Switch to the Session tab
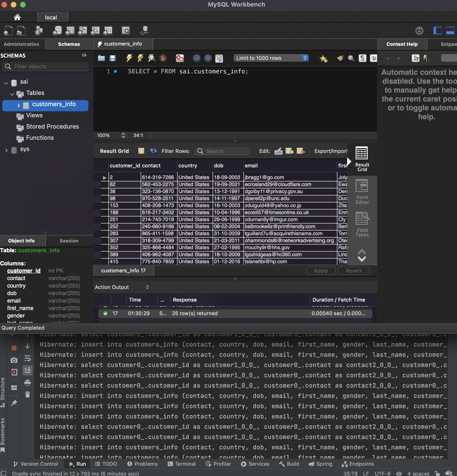 [x=69, y=241]
